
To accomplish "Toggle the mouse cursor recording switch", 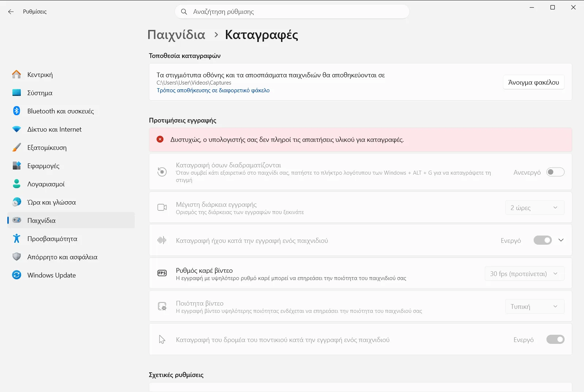I will [x=555, y=339].
